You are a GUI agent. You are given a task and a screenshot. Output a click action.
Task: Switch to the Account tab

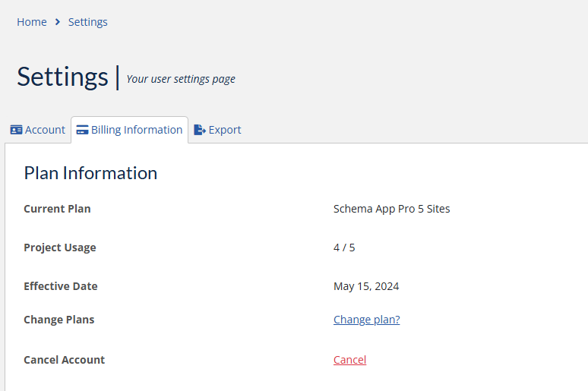37,130
